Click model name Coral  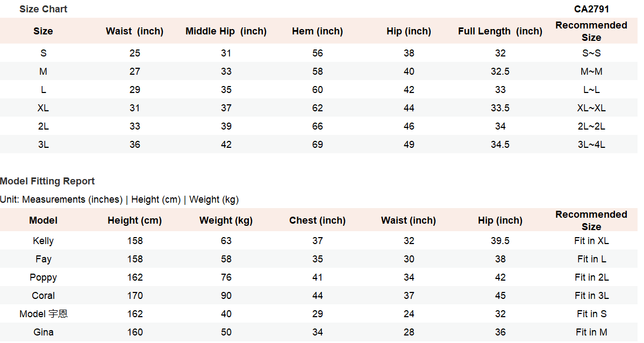[44, 296]
